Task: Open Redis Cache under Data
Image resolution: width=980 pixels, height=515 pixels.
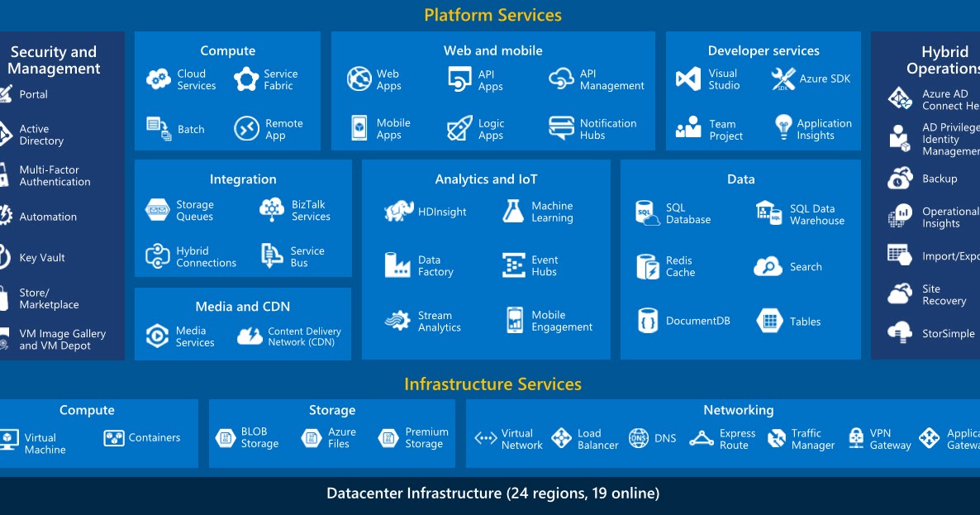Action: point(649,267)
